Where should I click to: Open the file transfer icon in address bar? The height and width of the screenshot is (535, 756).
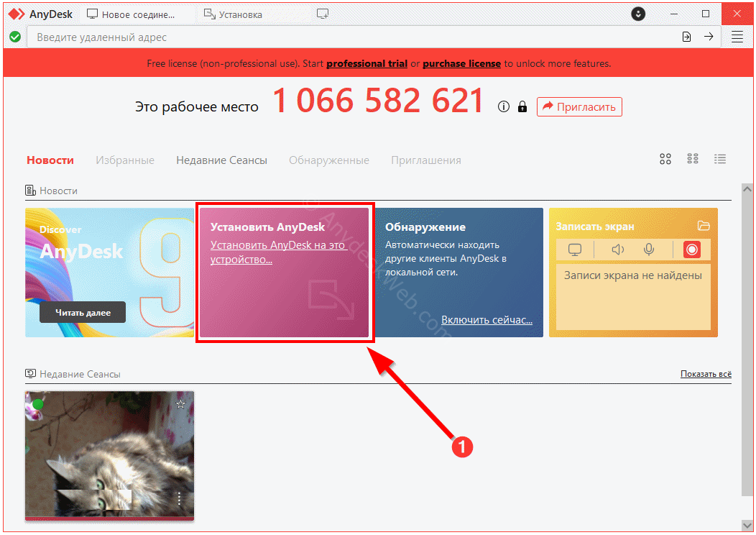tap(686, 37)
